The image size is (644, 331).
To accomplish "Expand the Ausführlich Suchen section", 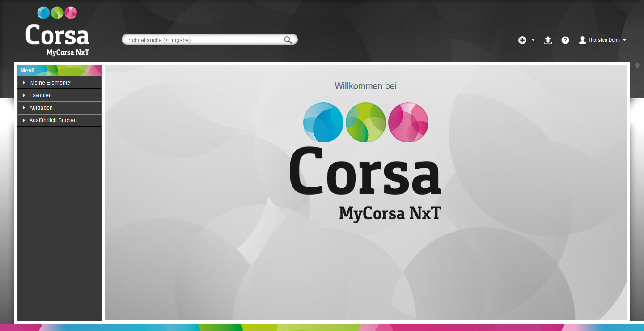I will click(x=24, y=120).
